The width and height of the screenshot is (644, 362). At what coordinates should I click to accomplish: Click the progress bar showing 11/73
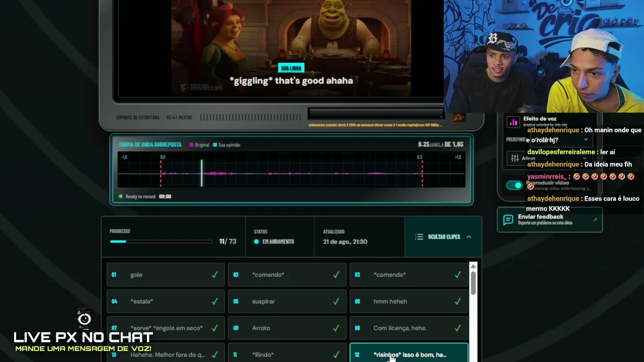pos(161,242)
